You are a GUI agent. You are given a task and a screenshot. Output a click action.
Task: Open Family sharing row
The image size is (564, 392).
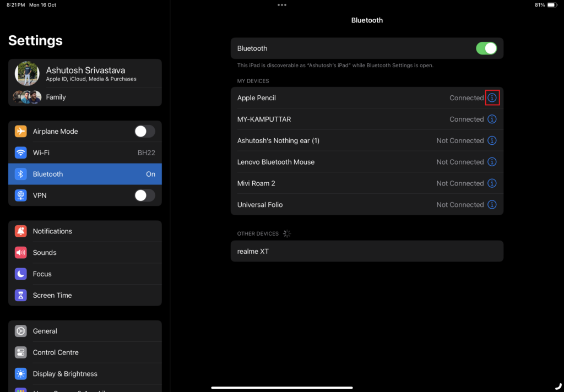coord(85,97)
